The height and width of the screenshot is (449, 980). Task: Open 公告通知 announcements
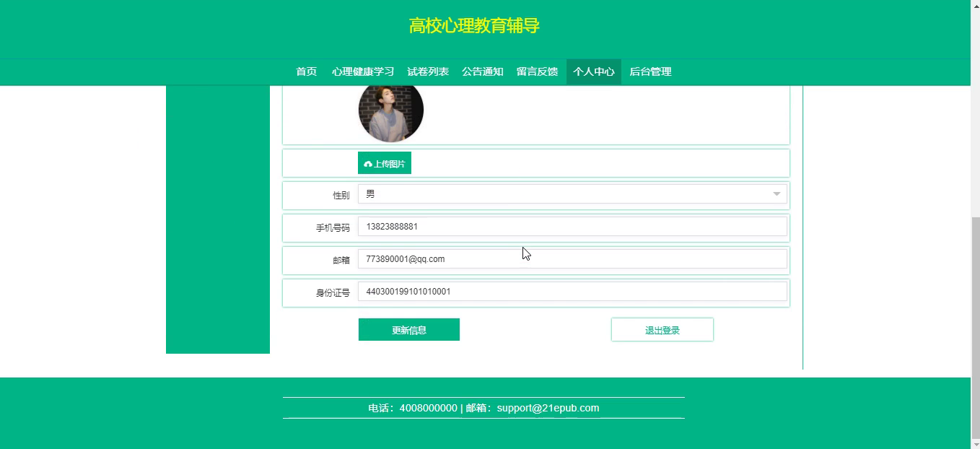point(483,71)
